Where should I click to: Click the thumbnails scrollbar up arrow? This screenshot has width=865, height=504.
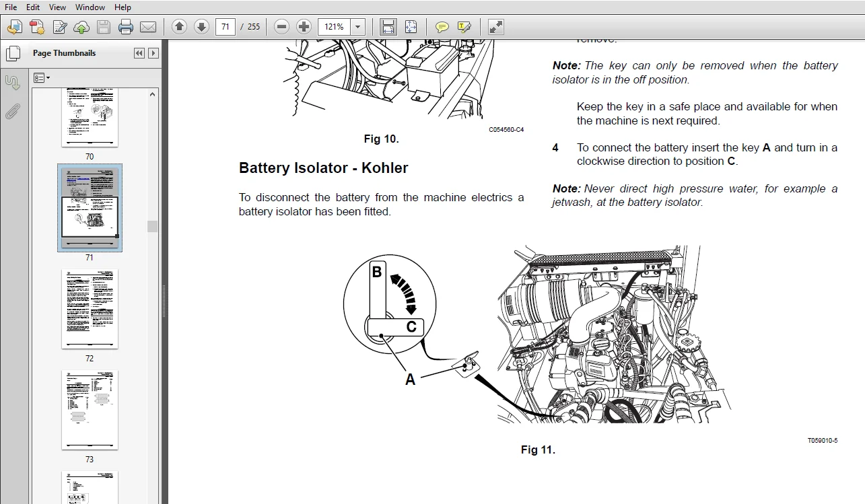152,95
